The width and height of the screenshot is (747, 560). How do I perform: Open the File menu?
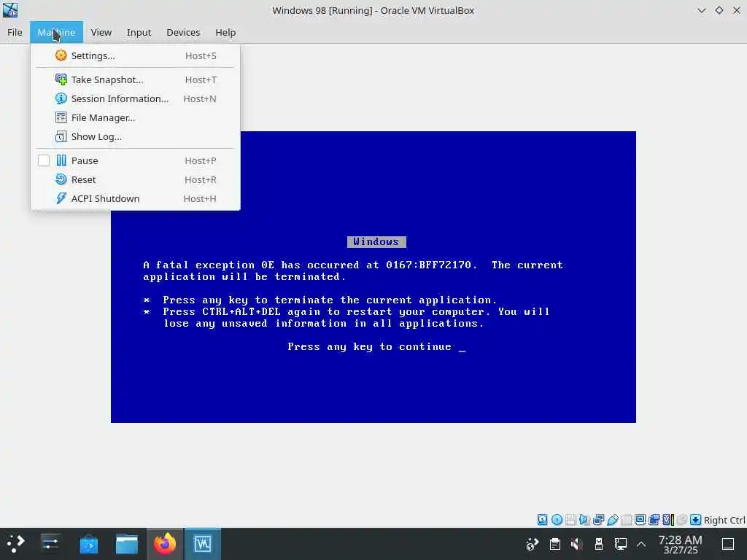[15, 32]
